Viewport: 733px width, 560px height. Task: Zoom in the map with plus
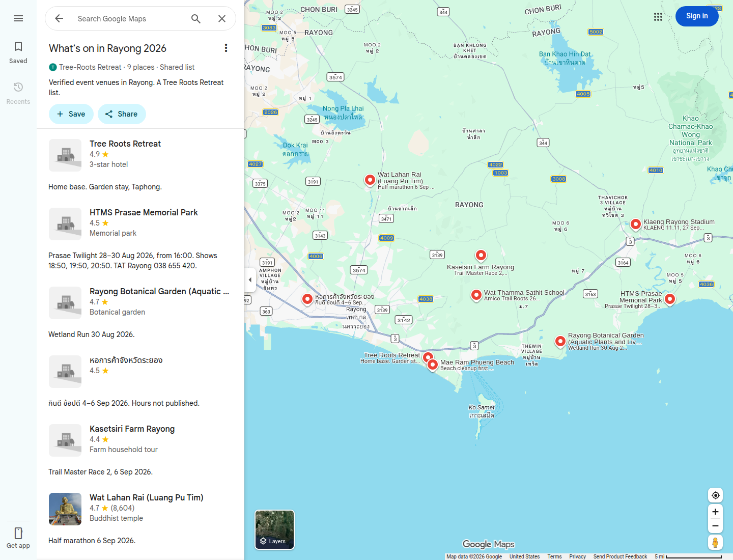pyautogui.click(x=715, y=512)
